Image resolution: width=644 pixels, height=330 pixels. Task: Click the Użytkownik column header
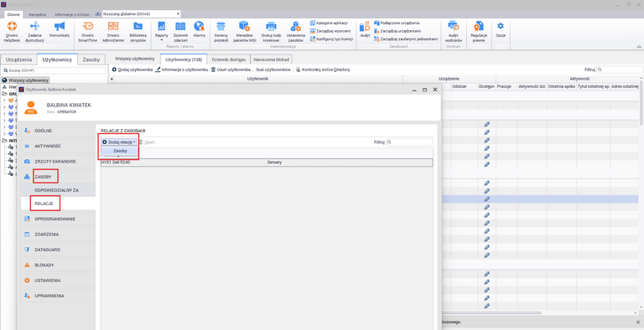257,79
